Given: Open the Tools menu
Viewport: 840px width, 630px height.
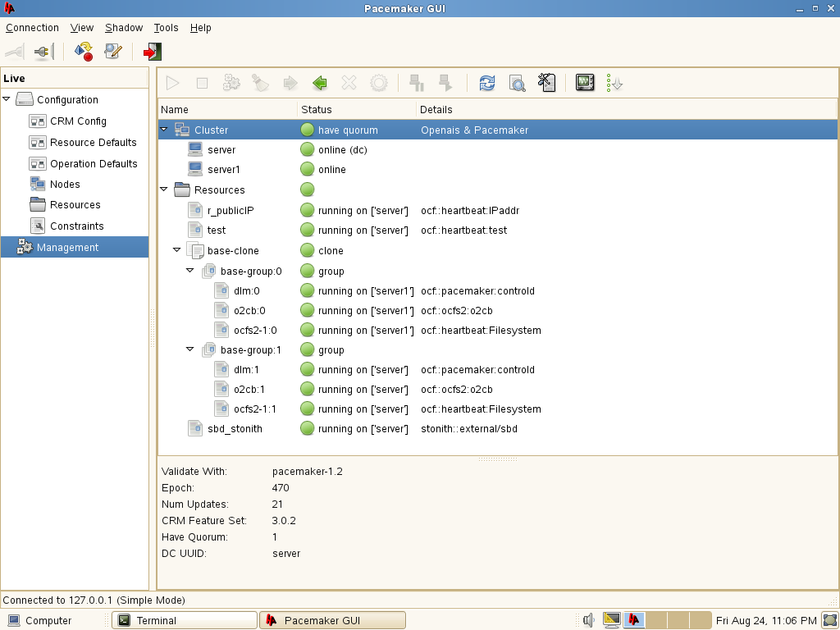Looking at the screenshot, I should [166, 28].
